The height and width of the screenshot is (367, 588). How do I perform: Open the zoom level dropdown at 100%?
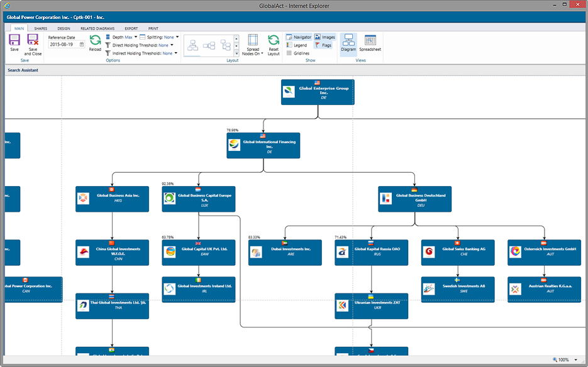click(x=575, y=359)
